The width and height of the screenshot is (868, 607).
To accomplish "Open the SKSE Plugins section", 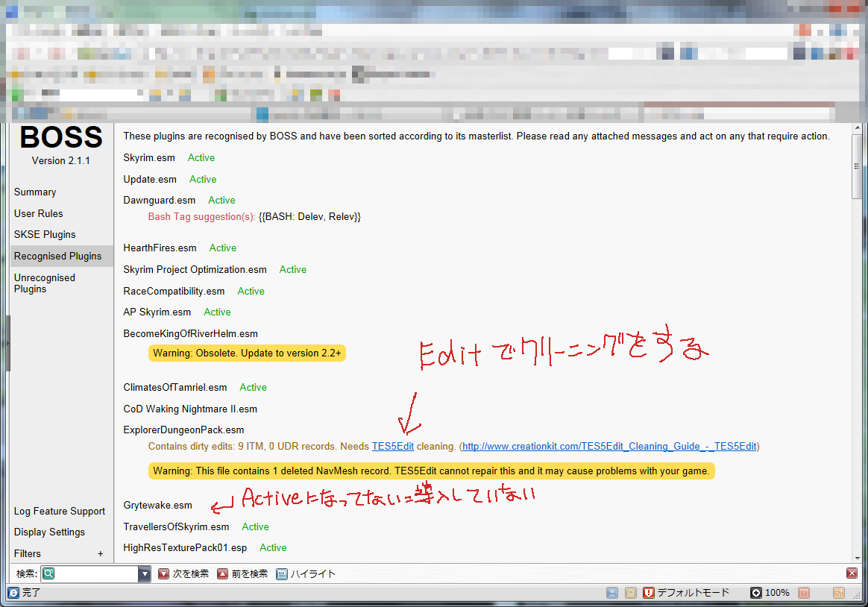I will (x=45, y=235).
